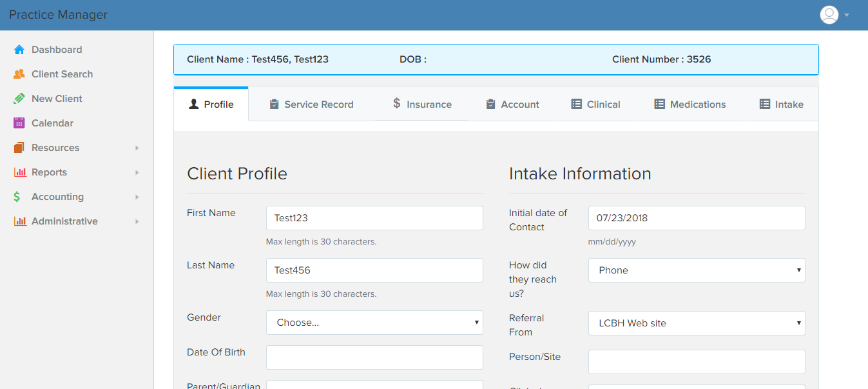Click the Accounting menu label
The image size is (868, 389).
[x=57, y=197]
